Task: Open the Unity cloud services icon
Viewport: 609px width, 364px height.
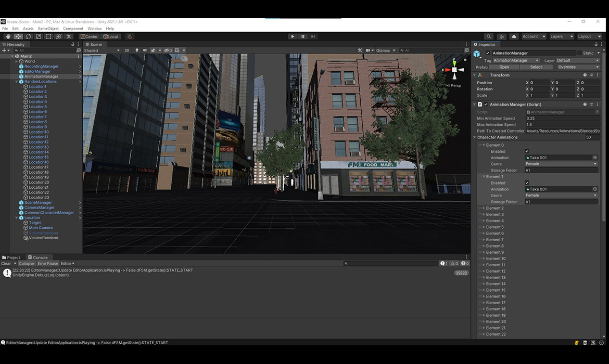Action: pyautogui.click(x=514, y=36)
